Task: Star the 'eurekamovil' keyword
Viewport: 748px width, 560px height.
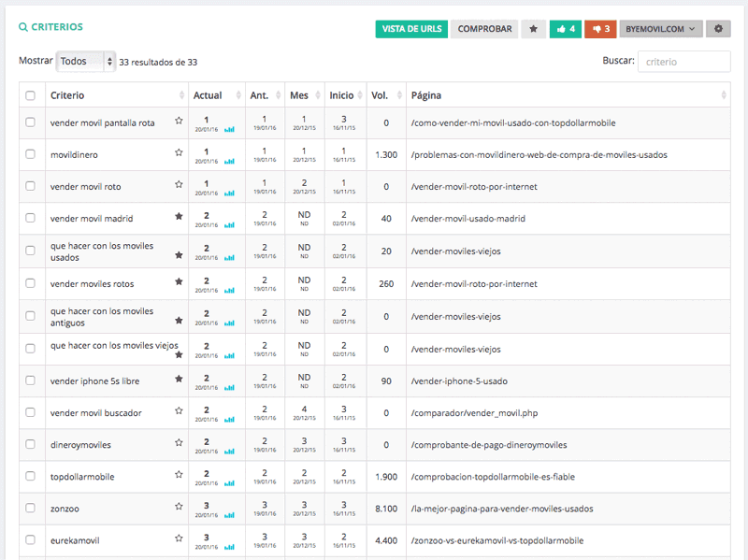Action: tap(179, 538)
